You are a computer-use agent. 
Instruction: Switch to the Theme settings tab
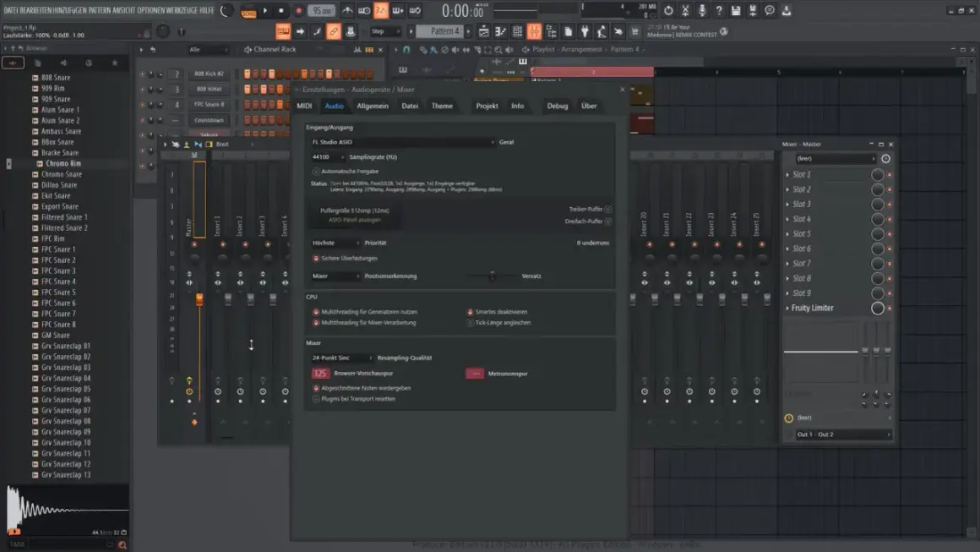click(x=442, y=106)
